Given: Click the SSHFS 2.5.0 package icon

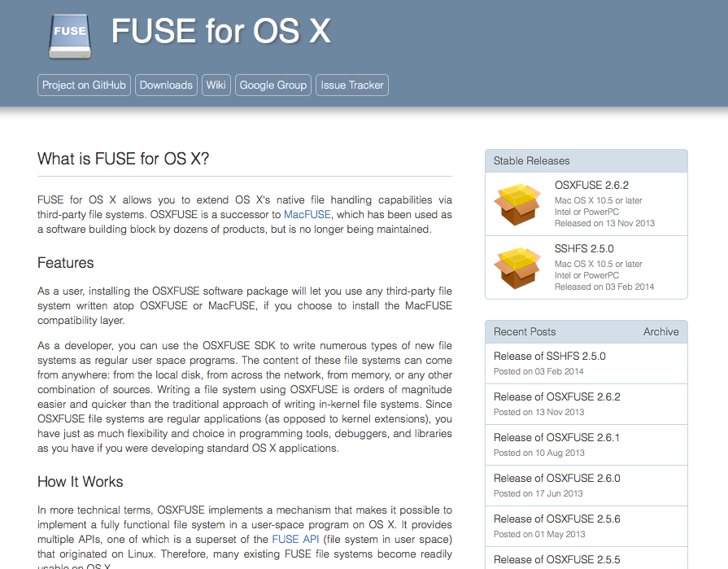Looking at the screenshot, I should (517, 268).
